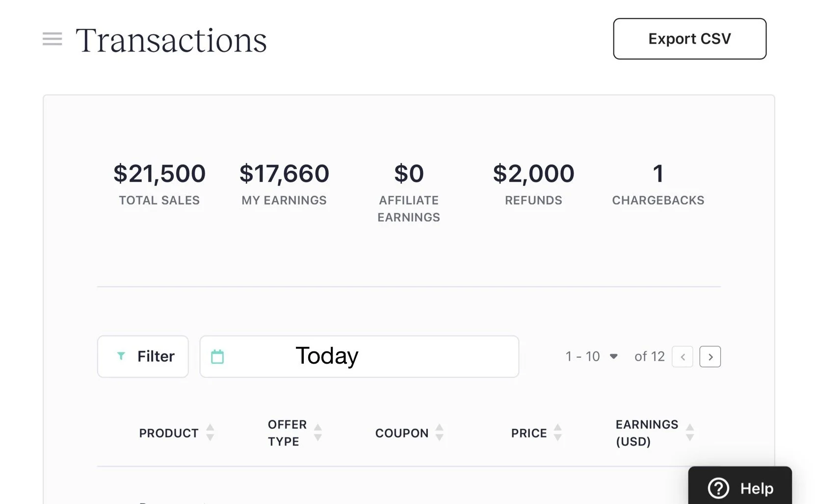Viewport: 818px width, 504px height.
Task: Click the Total Sales $21,500 figure
Action: click(x=159, y=174)
